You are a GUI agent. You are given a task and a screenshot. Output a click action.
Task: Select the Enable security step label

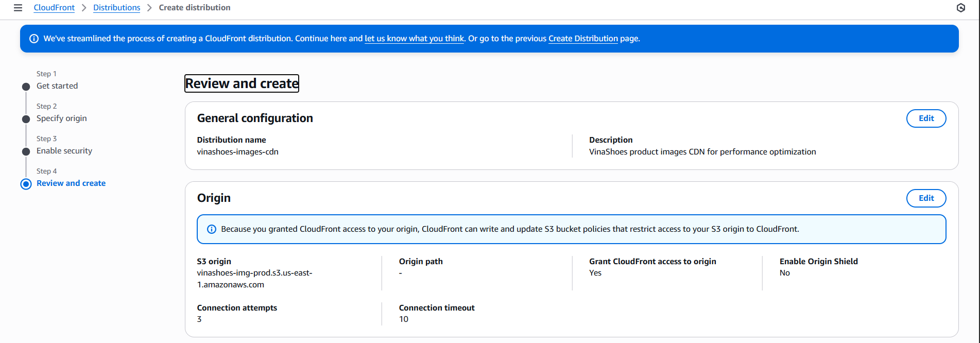(64, 150)
